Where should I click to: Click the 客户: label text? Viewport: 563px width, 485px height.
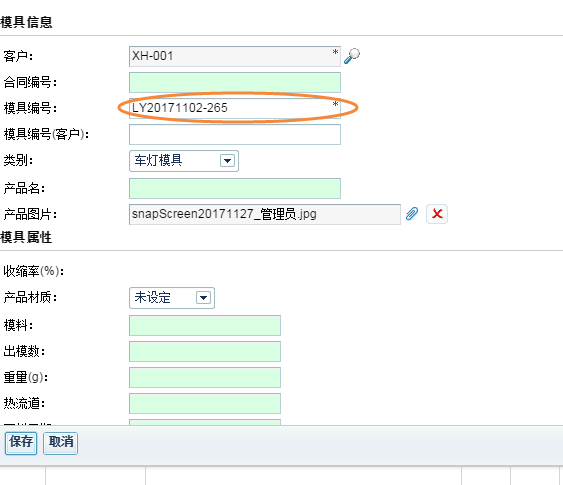pyautogui.click(x=18, y=56)
